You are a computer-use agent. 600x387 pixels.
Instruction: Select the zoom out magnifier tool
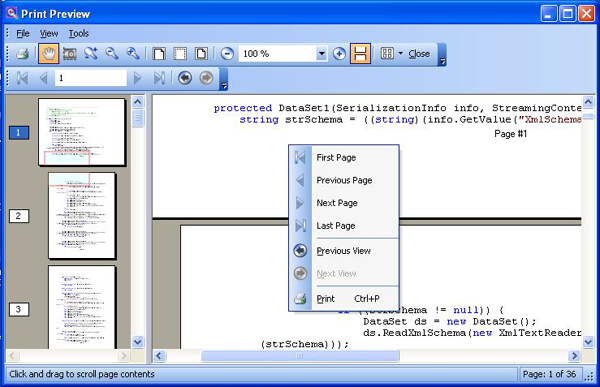pos(112,54)
